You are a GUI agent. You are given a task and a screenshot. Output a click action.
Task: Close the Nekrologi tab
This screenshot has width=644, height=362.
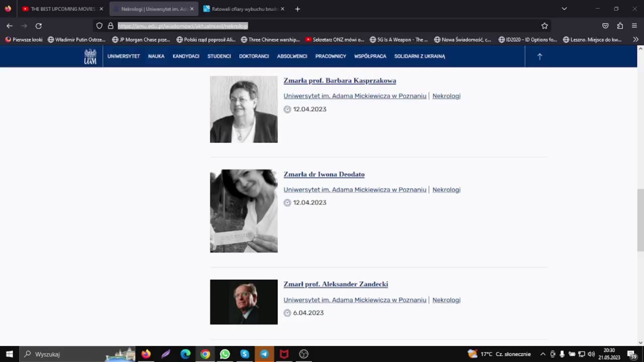pyautogui.click(x=192, y=9)
